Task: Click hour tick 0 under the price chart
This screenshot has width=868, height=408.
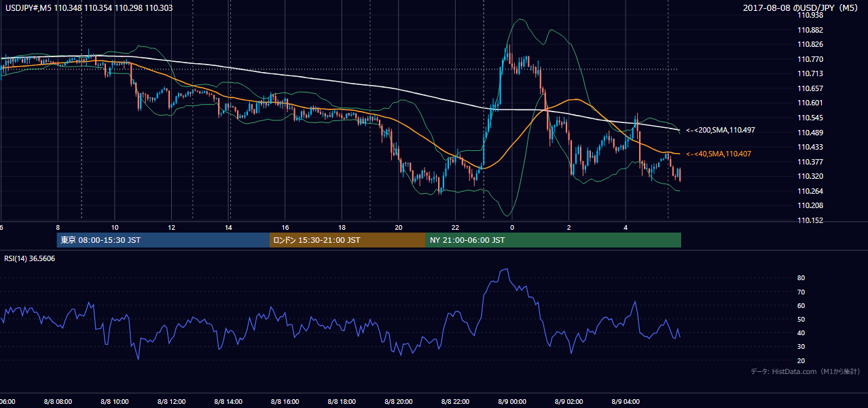Action: [512, 228]
